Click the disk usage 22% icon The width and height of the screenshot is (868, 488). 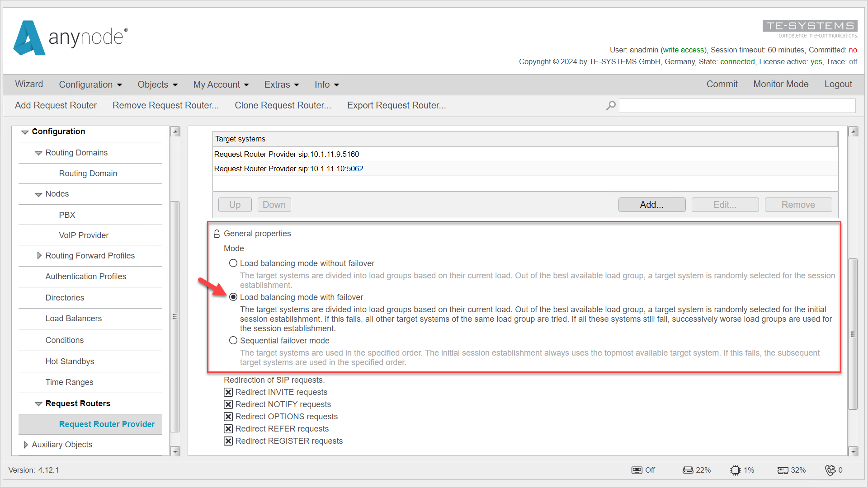(688, 470)
